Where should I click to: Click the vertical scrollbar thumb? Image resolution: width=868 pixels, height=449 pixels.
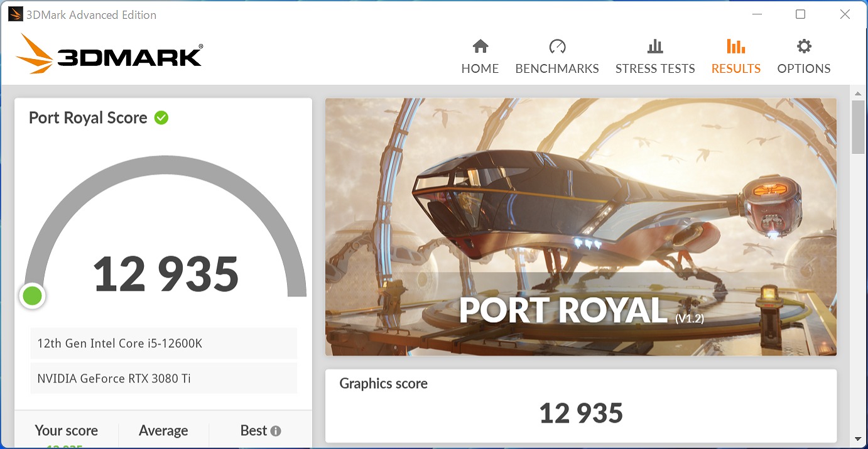click(x=858, y=126)
